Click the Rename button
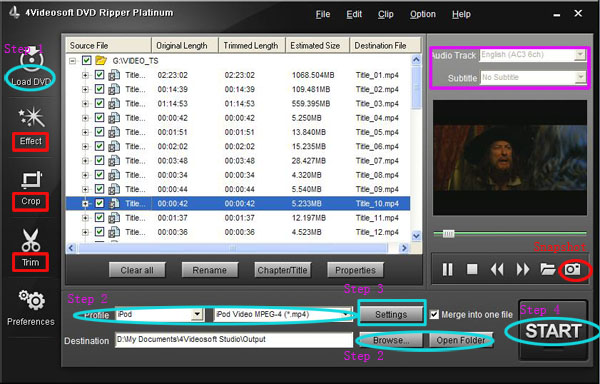 pos(209,270)
